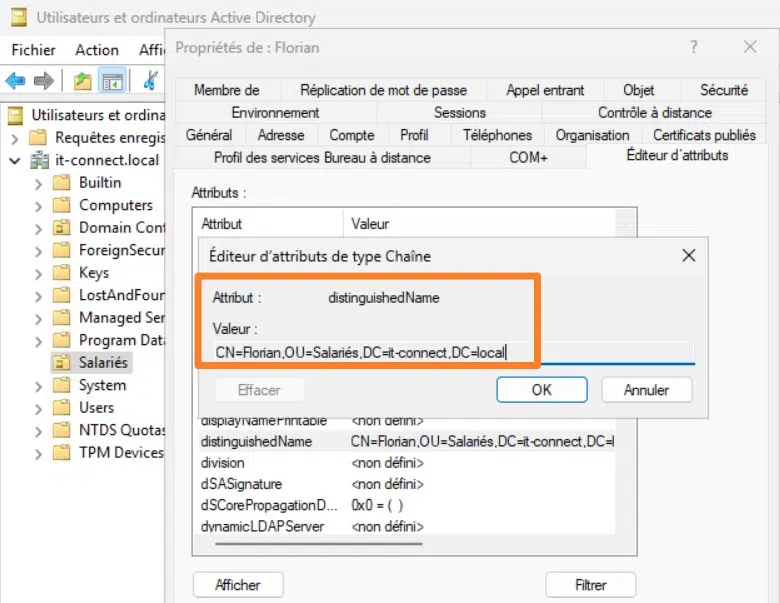Click the Salariés OU folder icon

coord(62,362)
